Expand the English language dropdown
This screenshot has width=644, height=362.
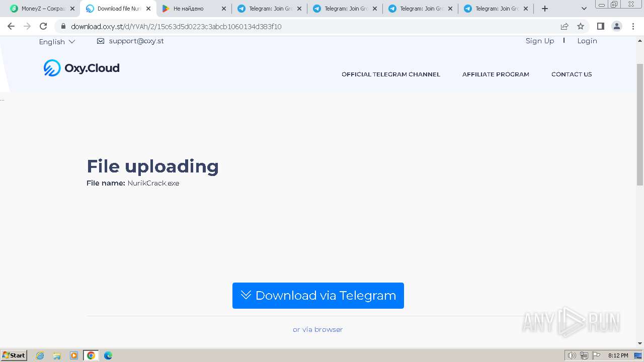[57, 42]
